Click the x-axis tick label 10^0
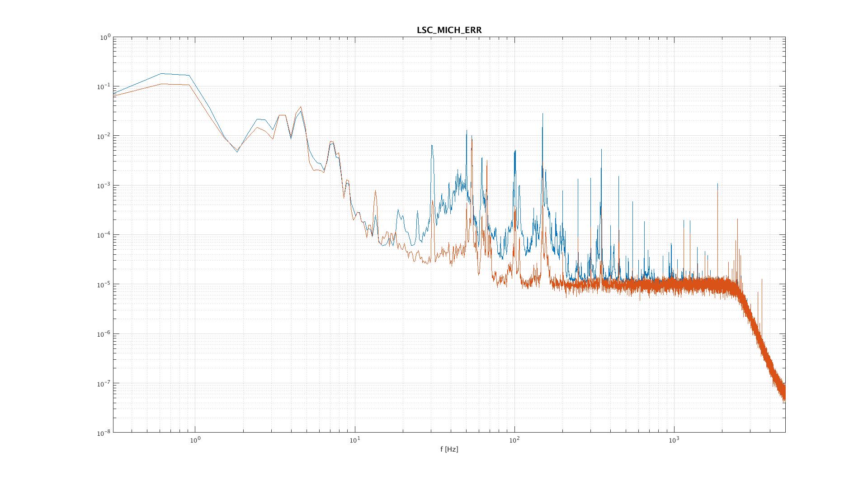This screenshot has width=868, height=486. tap(195, 440)
